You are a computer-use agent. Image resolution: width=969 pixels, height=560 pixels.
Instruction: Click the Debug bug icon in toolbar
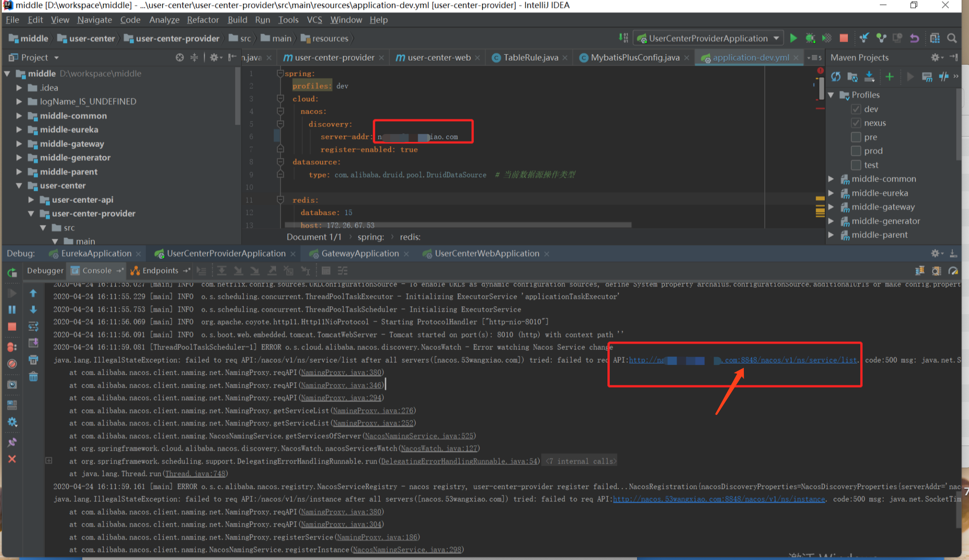pos(810,38)
